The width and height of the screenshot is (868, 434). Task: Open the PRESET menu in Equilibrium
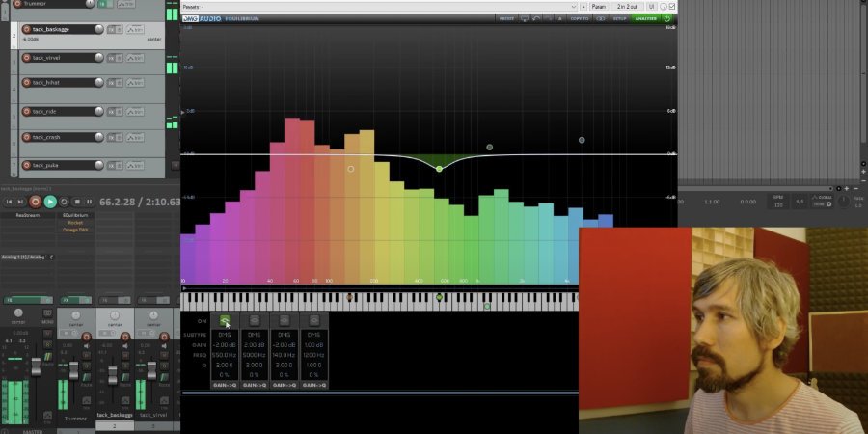point(506,19)
